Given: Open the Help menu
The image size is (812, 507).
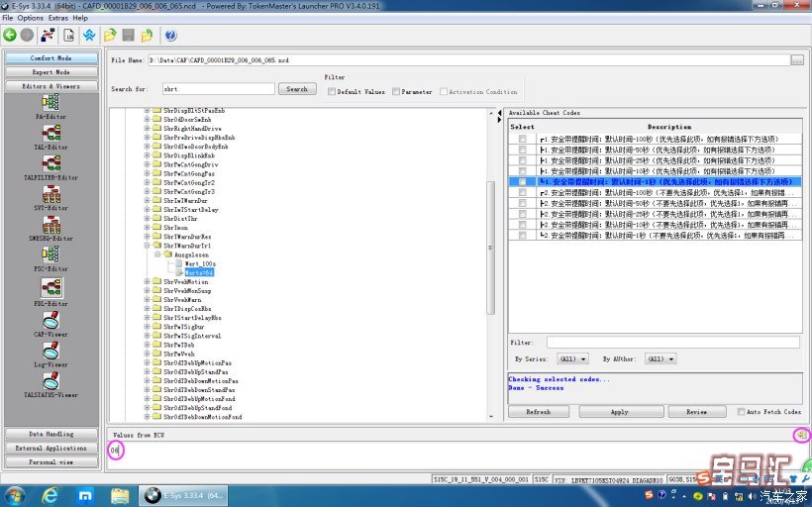Looking at the screenshot, I should coord(80,18).
